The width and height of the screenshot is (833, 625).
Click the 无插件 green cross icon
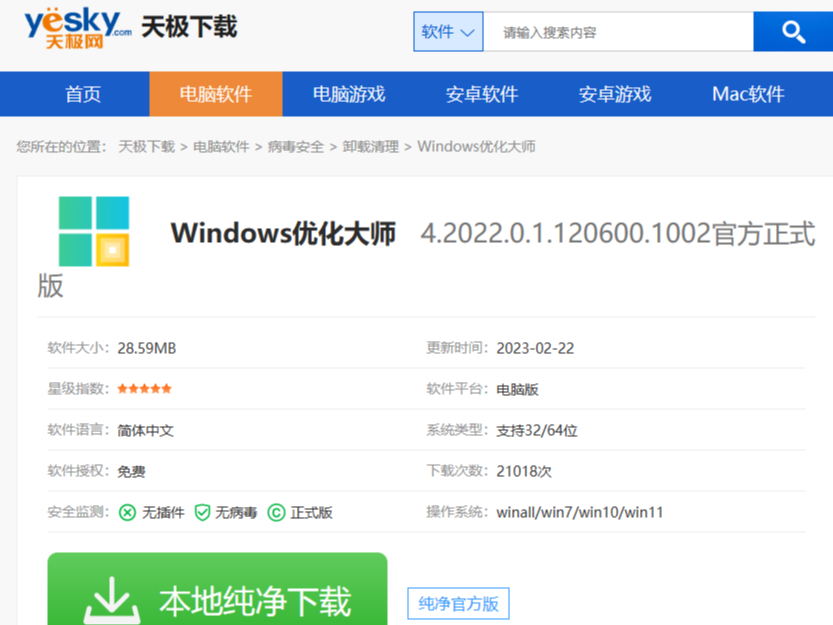[x=128, y=513]
